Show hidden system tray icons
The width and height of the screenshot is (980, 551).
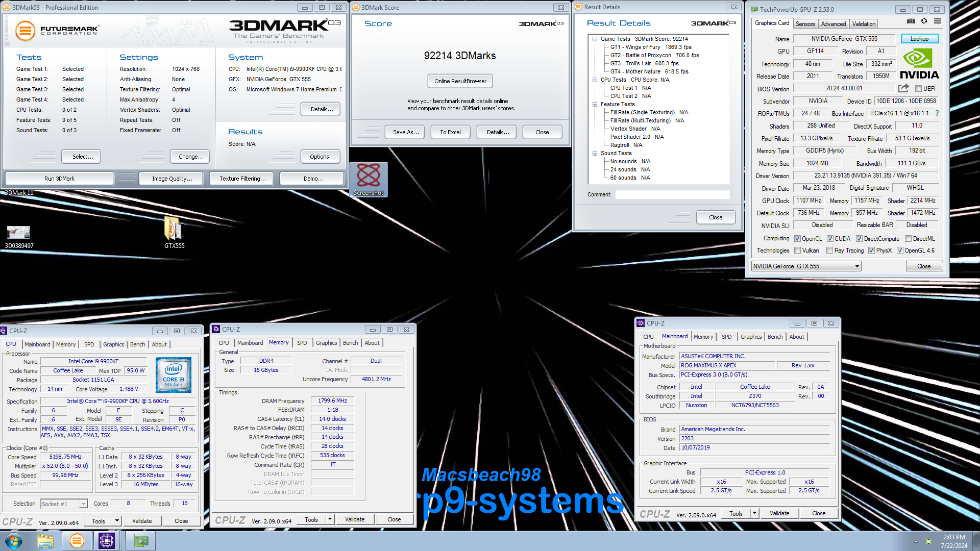916,541
